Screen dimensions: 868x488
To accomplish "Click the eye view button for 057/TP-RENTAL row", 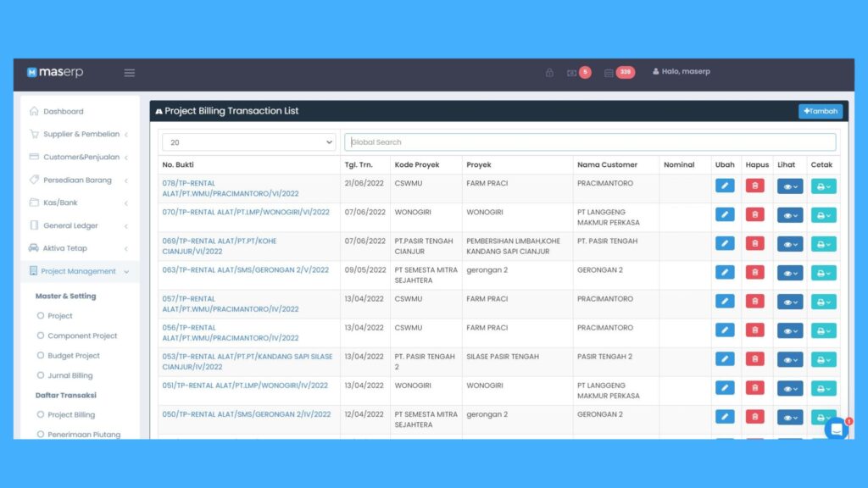I will [x=790, y=302].
